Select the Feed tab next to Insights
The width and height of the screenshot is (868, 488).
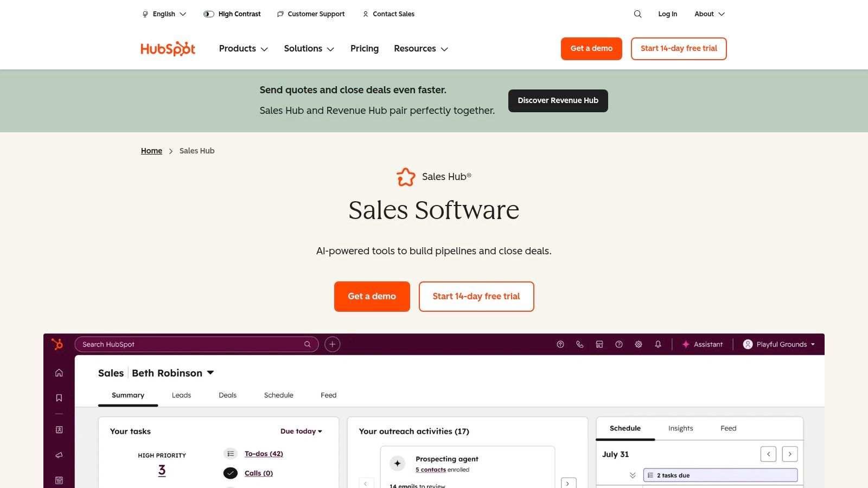(x=728, y=428)
